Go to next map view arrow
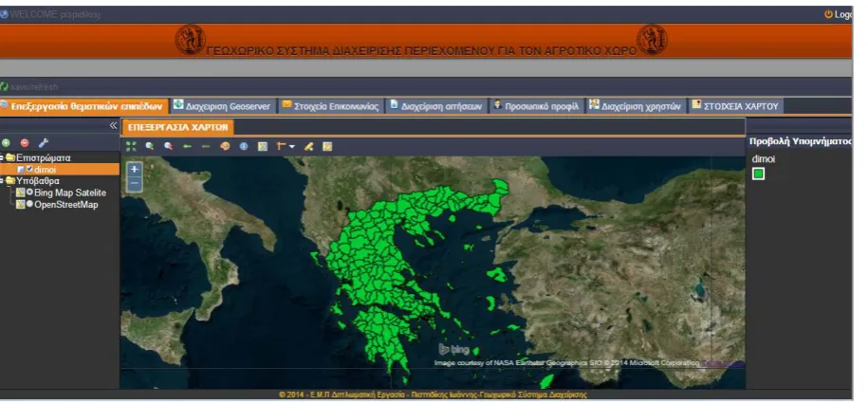 (x=205, y=147)
